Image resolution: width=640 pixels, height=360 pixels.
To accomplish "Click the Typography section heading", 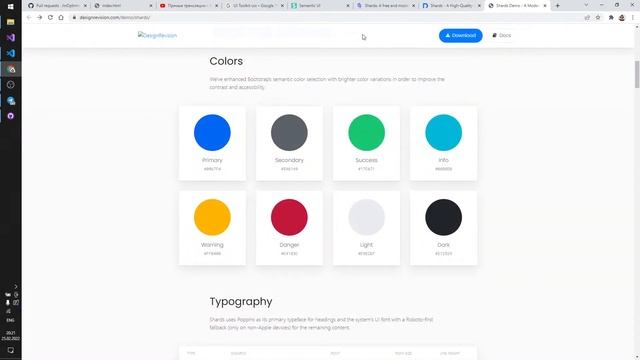I will [241, 302].
